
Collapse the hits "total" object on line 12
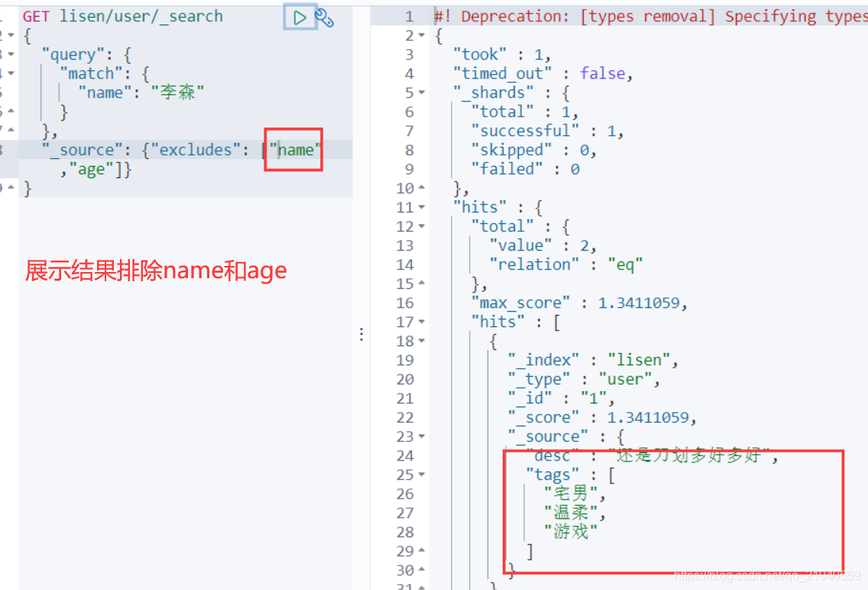(x=422, y=226)
